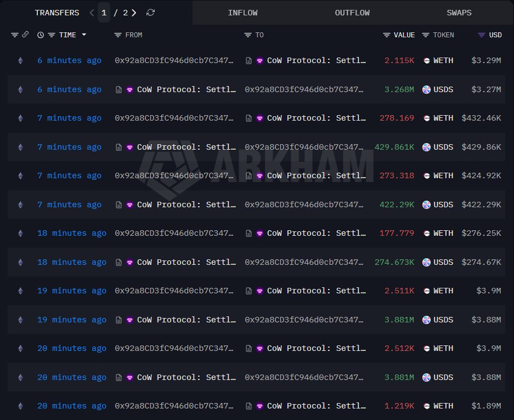514x420 pixels.
Task: Click USDS token icon on 429.861K row
Action: [426, 147]
